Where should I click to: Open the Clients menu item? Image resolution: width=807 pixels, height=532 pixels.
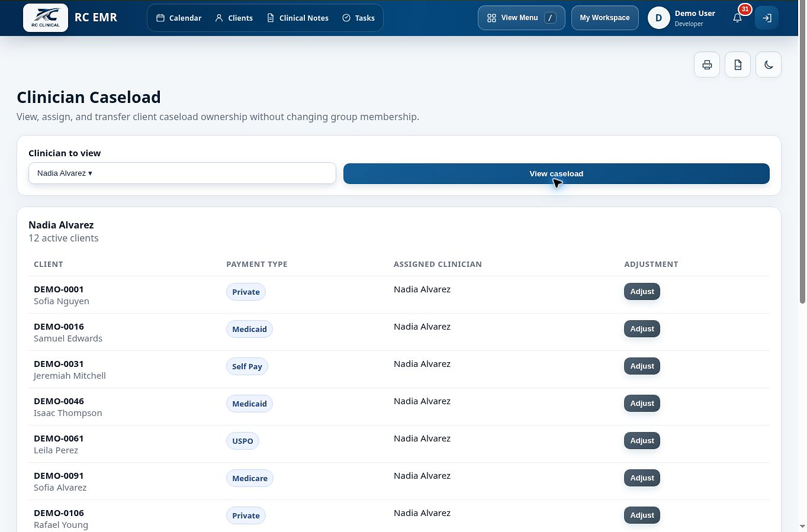click(x=234, y=18)
